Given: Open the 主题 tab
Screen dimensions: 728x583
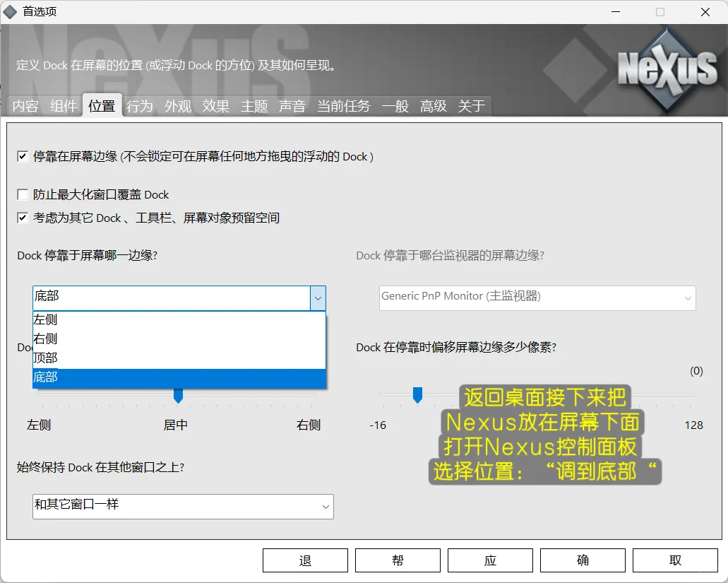Looking at the screenshot, I should click(253, 106).
